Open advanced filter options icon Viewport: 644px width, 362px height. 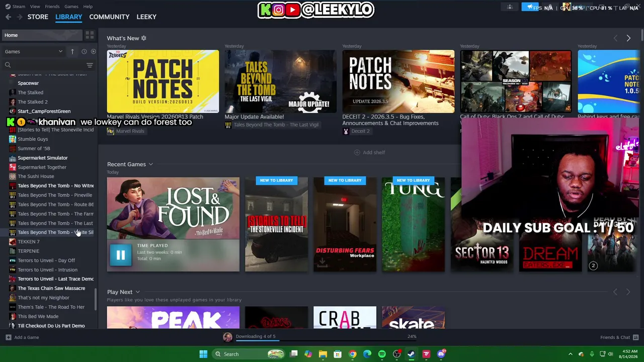coord(90,65)
